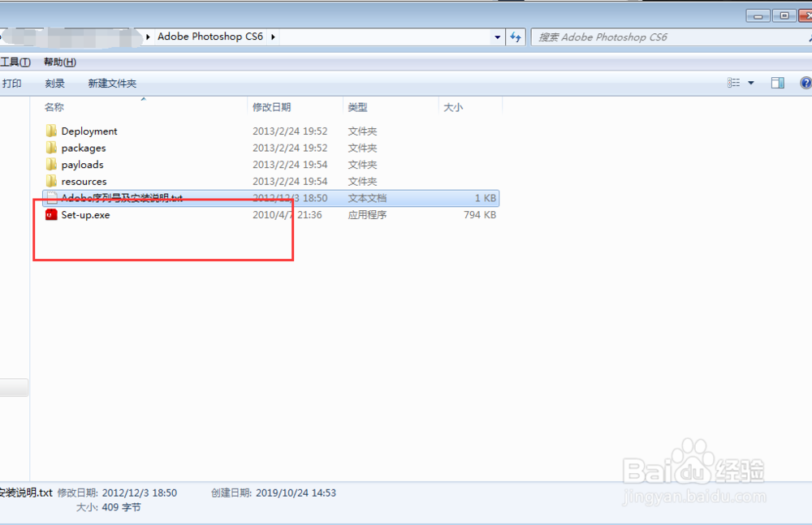Click the refresh icon beside the address bar

pos(516,37)
